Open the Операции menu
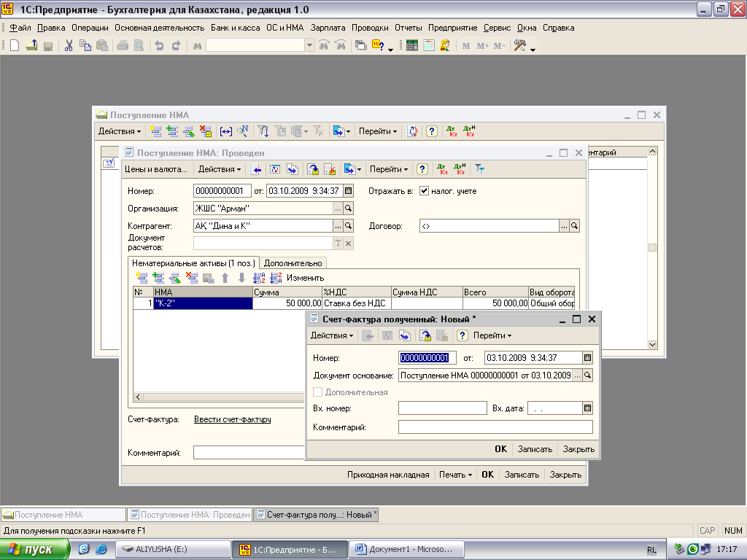 point(90,28)
